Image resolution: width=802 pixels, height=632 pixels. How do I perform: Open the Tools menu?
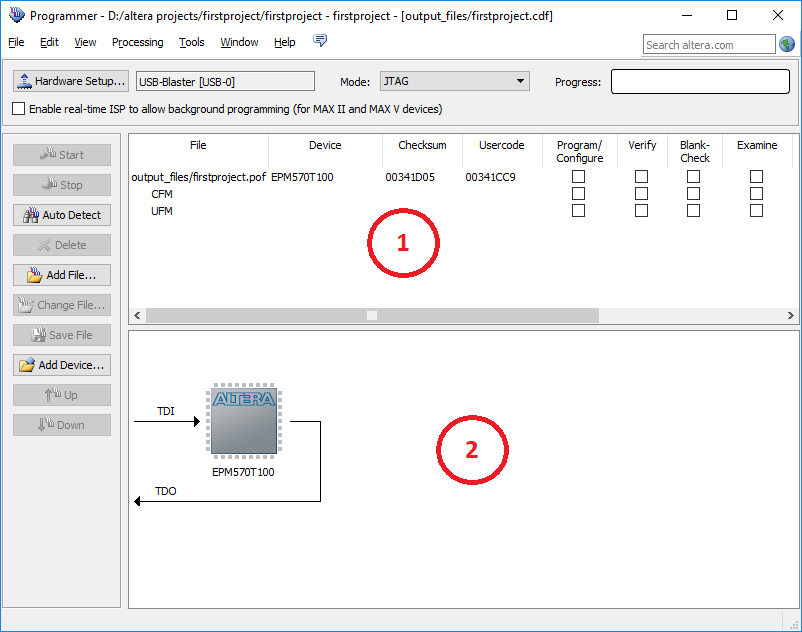(192, 42)
